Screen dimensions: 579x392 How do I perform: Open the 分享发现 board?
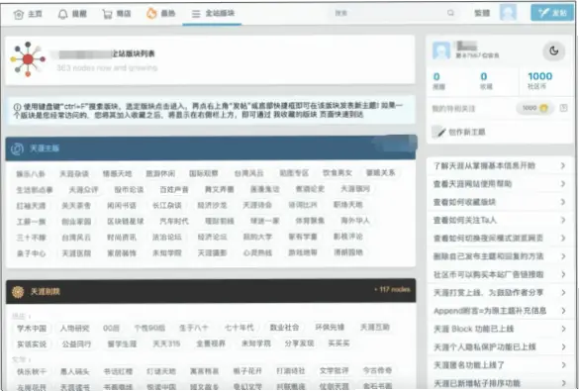click(x=299, y=343)
